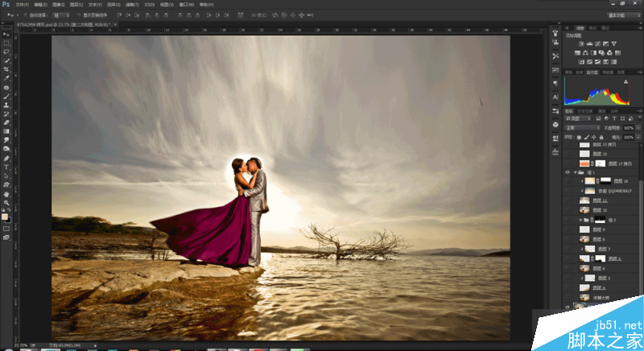Toggle visibility eye of group 组 1

(x=568, y=172)
